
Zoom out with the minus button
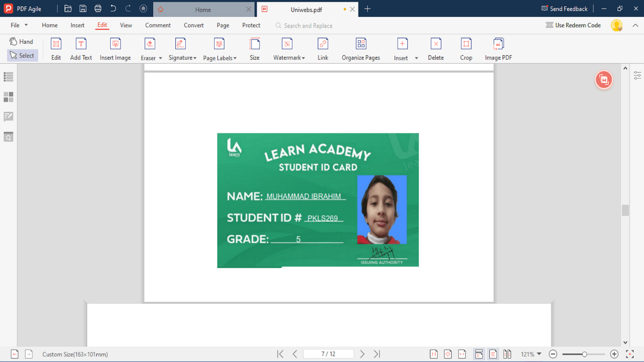pyautogui.click(x=553, y=354)
